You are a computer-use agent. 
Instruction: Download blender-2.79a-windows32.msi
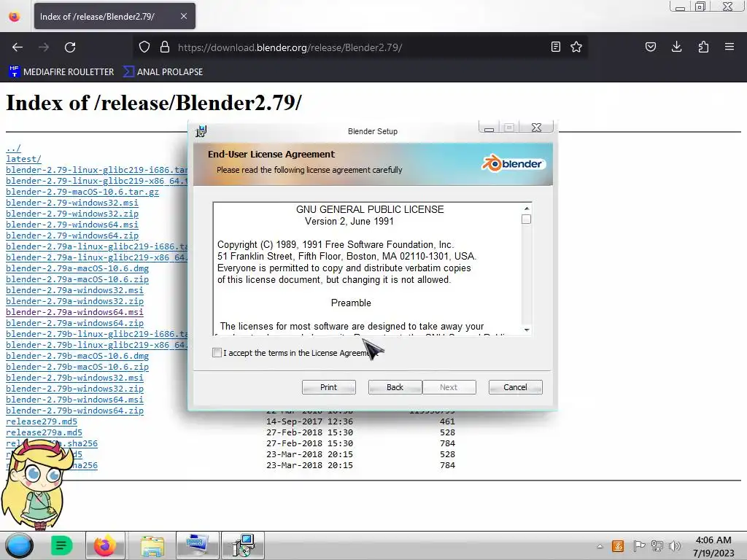pyautogui.click(x=75, y=290)
